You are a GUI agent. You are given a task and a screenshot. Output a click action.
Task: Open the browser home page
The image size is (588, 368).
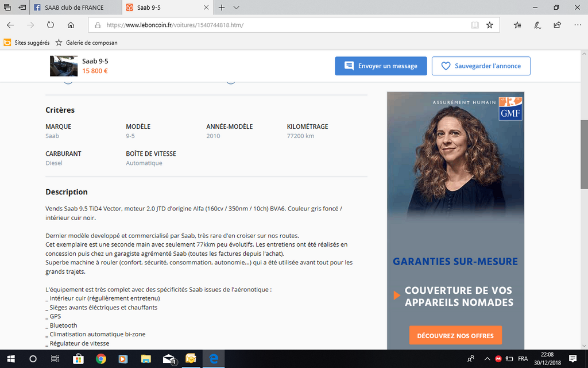(71, 25)
